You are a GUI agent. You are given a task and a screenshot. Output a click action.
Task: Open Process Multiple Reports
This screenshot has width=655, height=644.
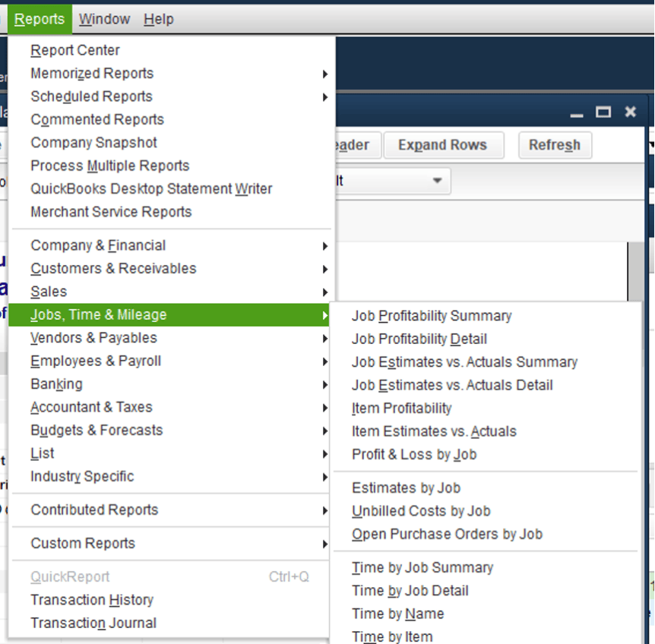(111, 166)
